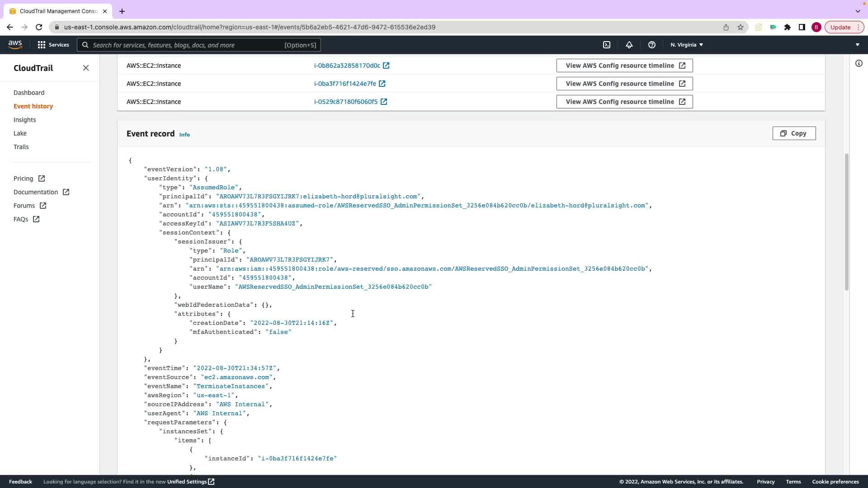Image resolution: width=868 pixels, height=488 pixels.
Task: Expand the account menu arrow at top right
Action: (857, 45)
